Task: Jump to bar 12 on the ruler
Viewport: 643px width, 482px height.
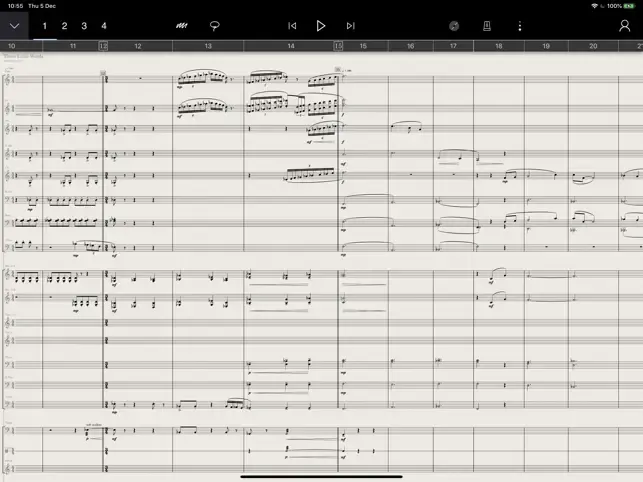Action: coord(138,46)
